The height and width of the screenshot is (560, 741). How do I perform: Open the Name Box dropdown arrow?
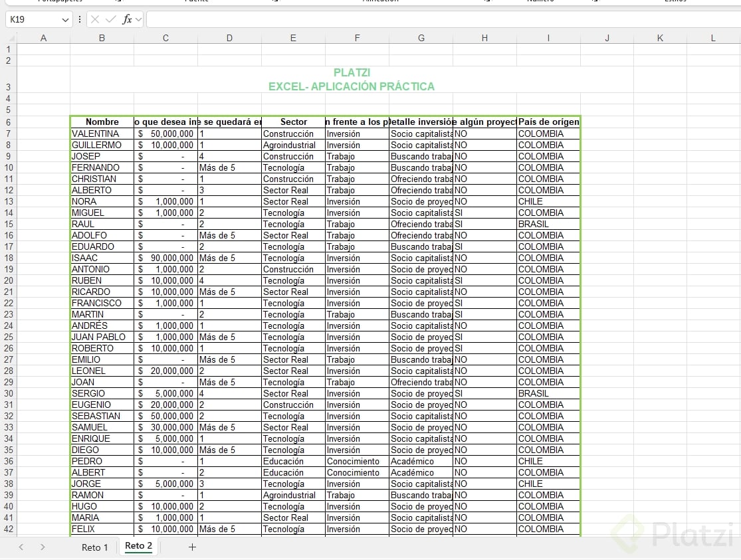[x=64, y=20]
